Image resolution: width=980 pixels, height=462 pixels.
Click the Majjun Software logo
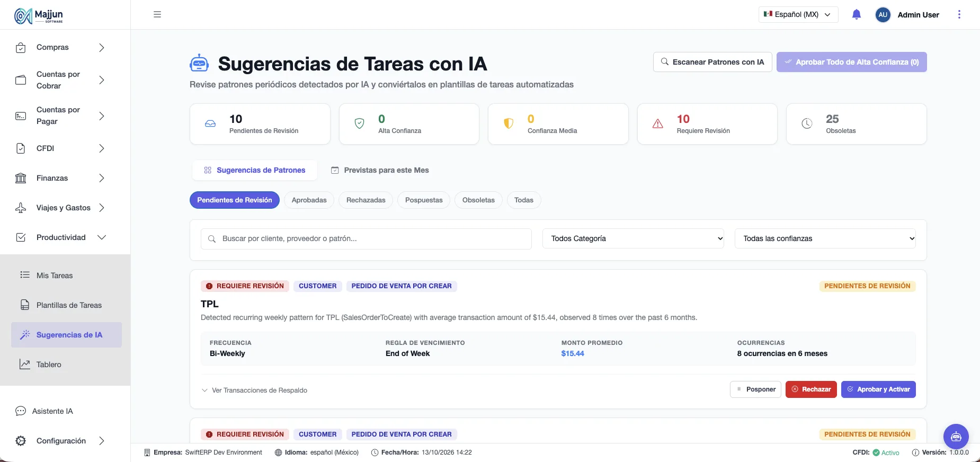point(39,16)
